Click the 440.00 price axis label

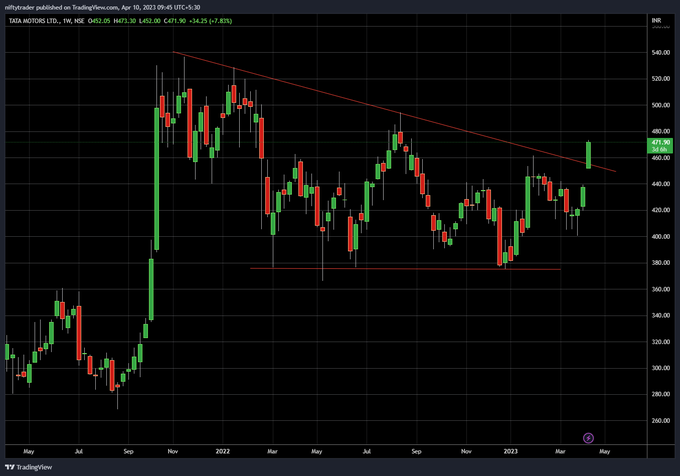click(661, 184)
